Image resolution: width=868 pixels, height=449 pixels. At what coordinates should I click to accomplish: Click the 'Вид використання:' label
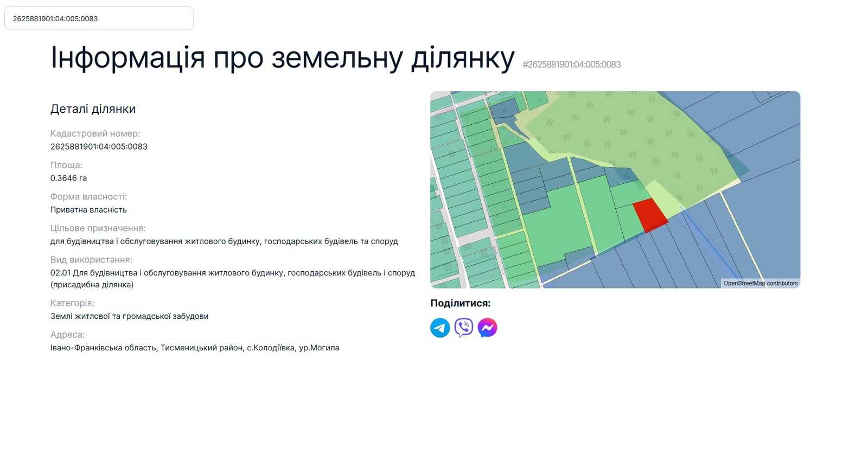click(91, 260)
